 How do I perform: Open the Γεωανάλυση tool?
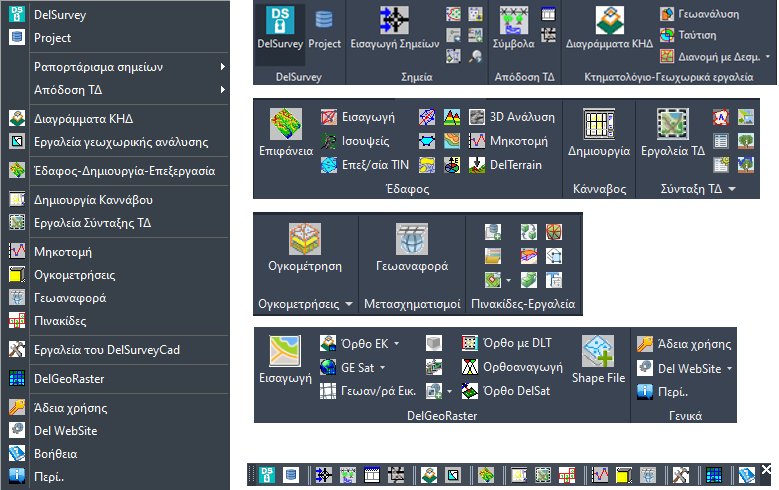700,14
